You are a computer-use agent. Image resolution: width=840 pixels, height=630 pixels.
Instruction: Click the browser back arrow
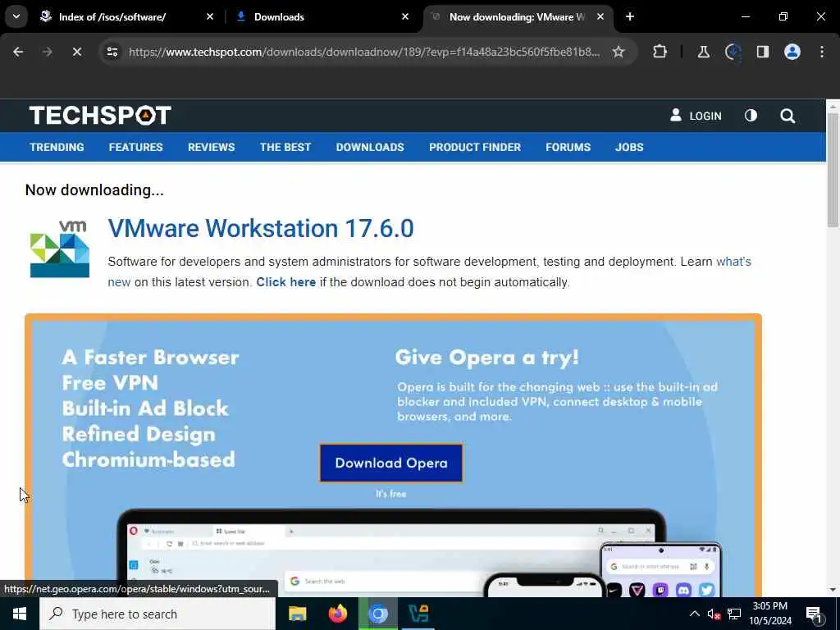[18, 52]
